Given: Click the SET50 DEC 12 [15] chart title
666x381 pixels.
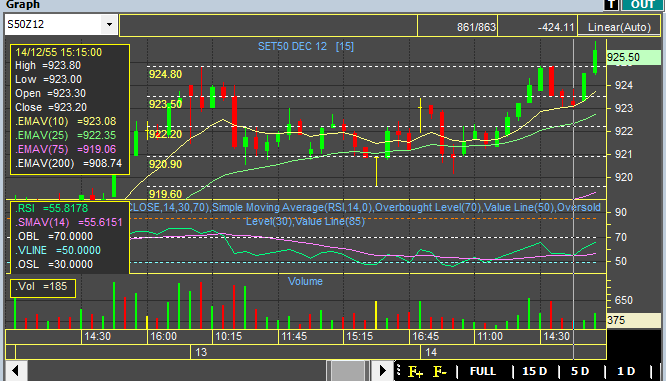Looking at the screenshot, I should (x=306, y=46).
